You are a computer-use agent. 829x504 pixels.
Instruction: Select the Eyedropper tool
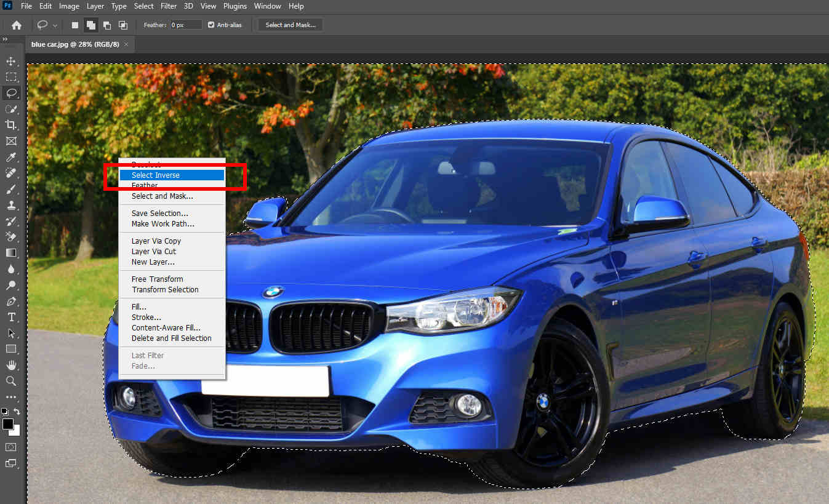tap(11, 158)
